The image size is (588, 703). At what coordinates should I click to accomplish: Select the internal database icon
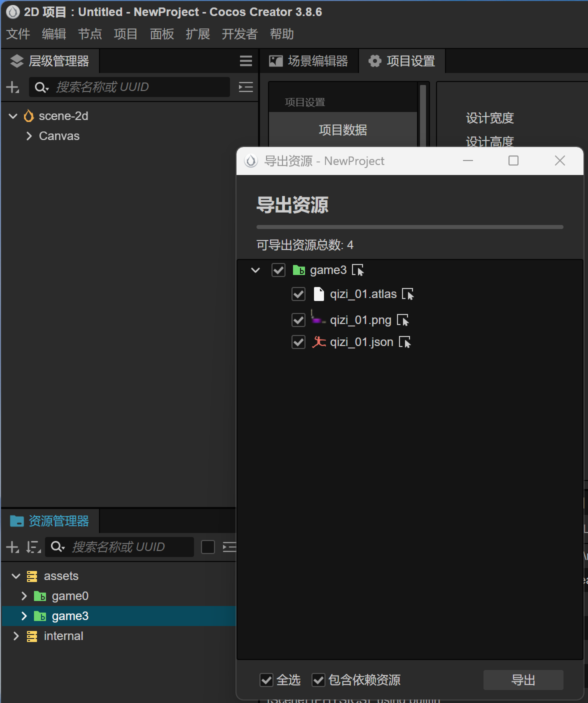tap(32, 636)
